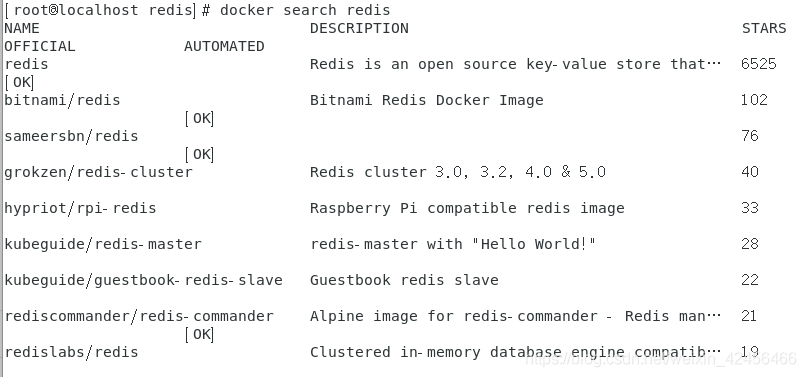Click the STARS column header
Image resolution: width=806 pixels, height=377 pixels.
point(764,28)
